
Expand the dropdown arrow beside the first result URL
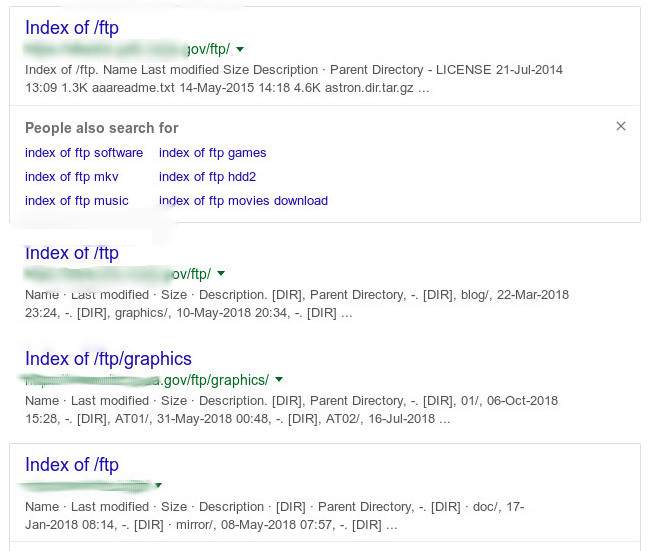[x=240, y=49]
